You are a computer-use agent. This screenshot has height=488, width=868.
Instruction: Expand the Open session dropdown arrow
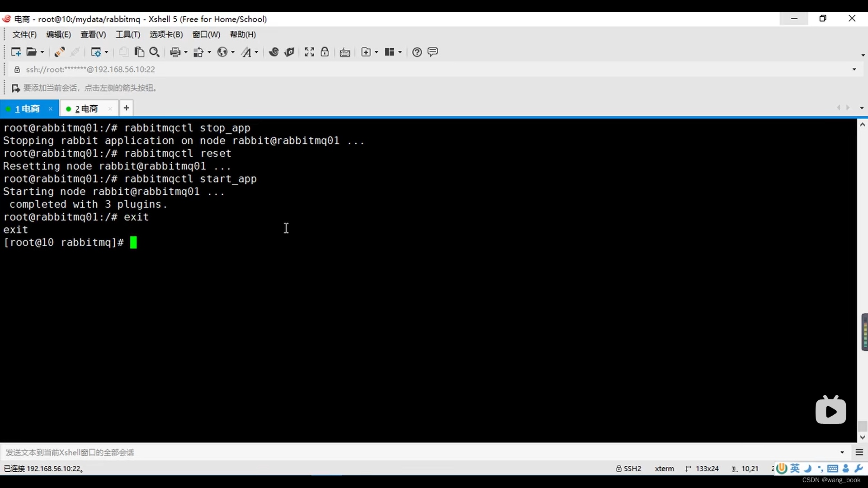pyautogui.click(x=42, y=52)
